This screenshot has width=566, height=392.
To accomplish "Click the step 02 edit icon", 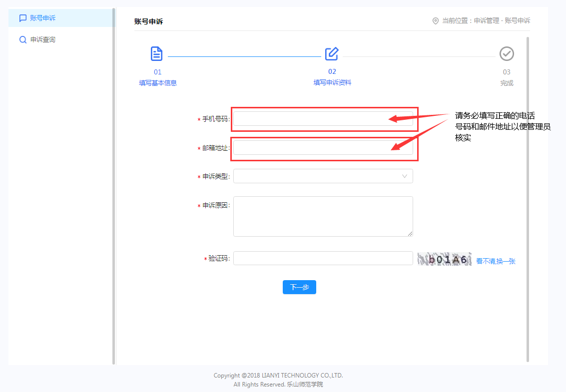I will point(332,54).
